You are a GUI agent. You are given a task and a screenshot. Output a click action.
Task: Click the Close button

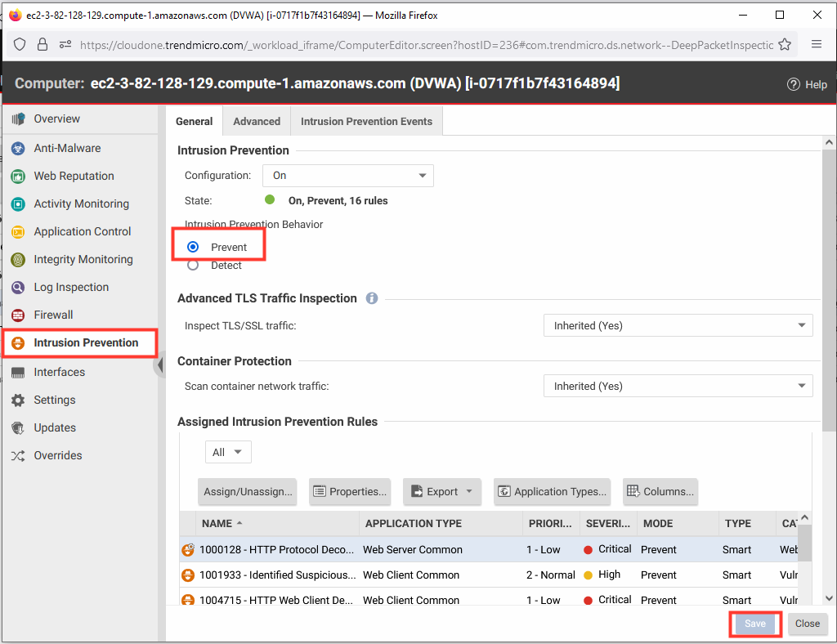coord(807,624)
